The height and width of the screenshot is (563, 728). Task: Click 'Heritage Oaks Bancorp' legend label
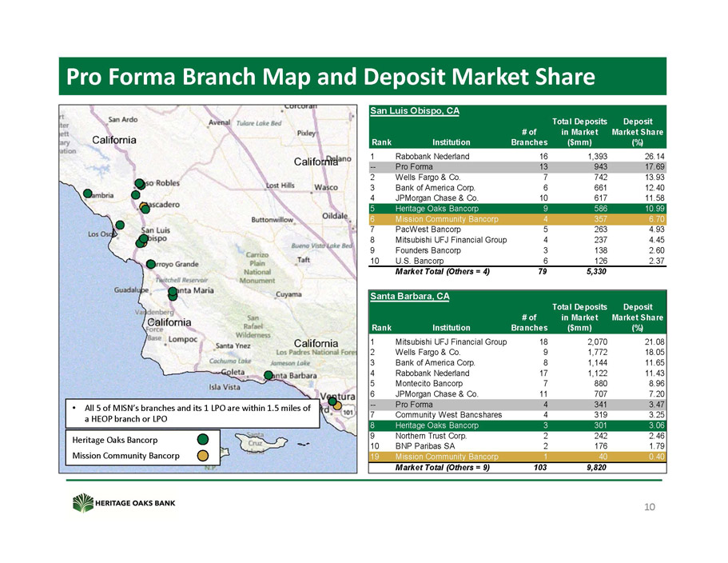(115, 440)
